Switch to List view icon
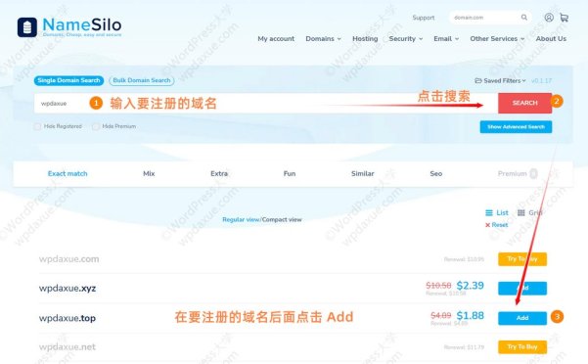 coord(489,213)
